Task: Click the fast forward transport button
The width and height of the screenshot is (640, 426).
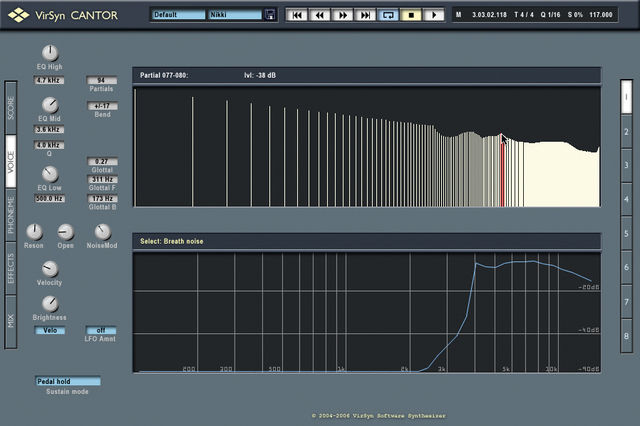Action: click(342, 15)
